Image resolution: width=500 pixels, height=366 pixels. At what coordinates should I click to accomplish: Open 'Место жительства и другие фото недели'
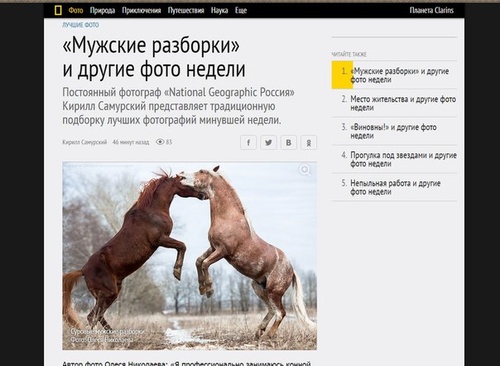[x=403, y=103]
